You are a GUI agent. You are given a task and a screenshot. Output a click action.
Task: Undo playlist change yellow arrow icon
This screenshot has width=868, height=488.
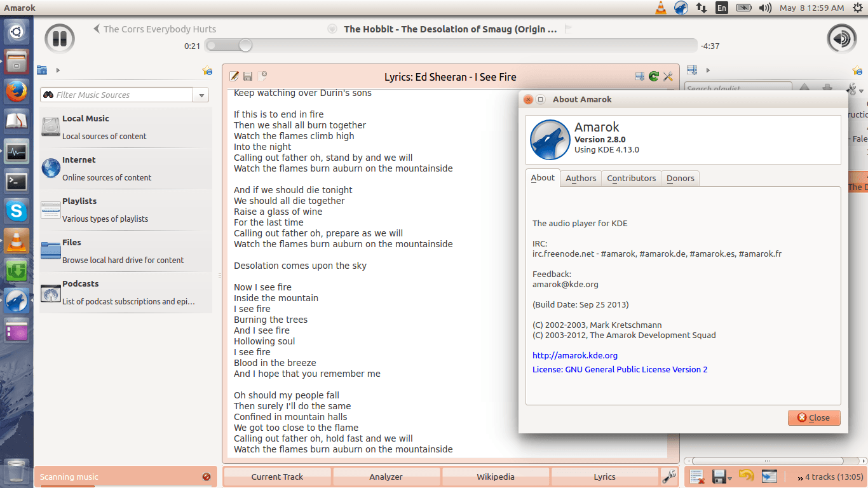click(747, 476)
